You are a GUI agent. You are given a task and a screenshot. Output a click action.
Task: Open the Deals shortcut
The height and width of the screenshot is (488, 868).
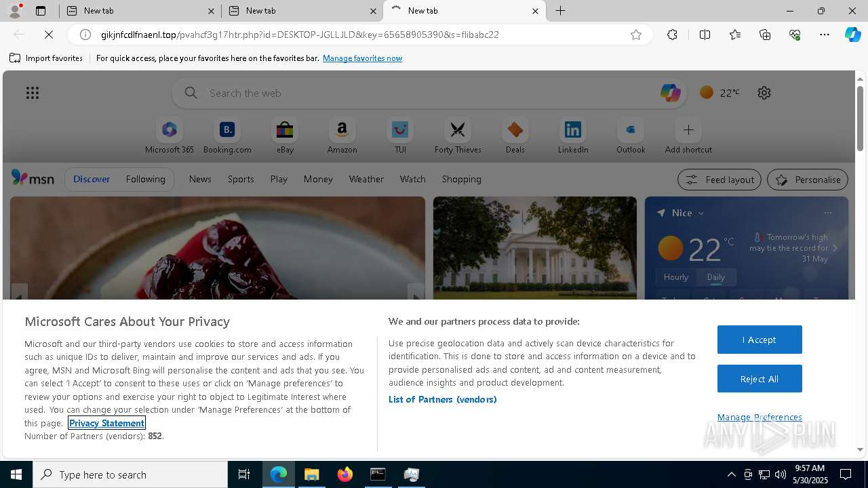tap(515, 136)
